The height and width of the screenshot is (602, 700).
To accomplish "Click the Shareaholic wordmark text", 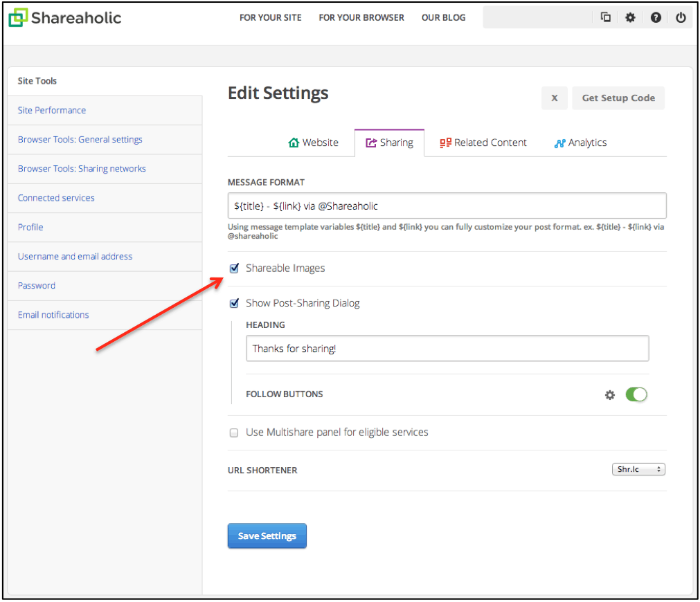I will click(76, 18).
